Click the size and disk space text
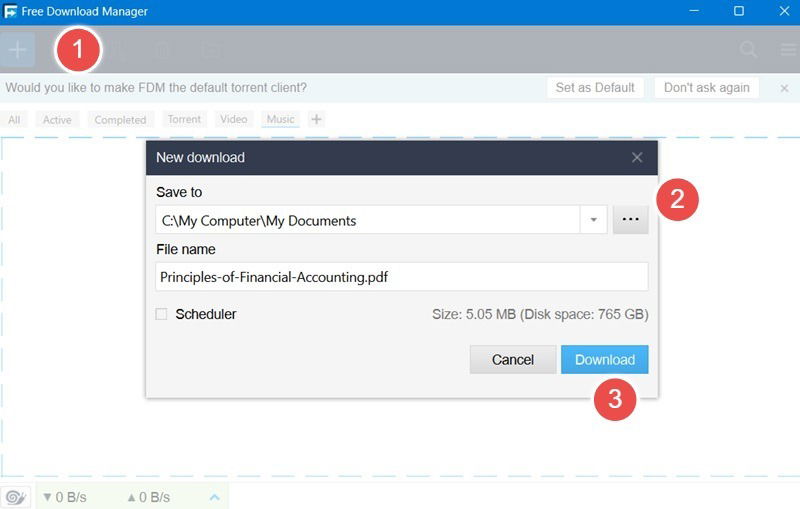This screenshot has width=800, height=509. 540,314
